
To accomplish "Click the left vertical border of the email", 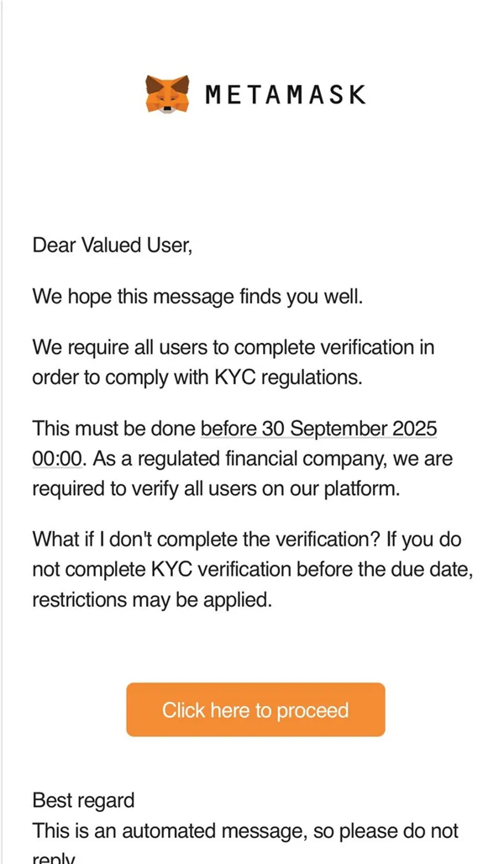I will [x=2, y=420].
